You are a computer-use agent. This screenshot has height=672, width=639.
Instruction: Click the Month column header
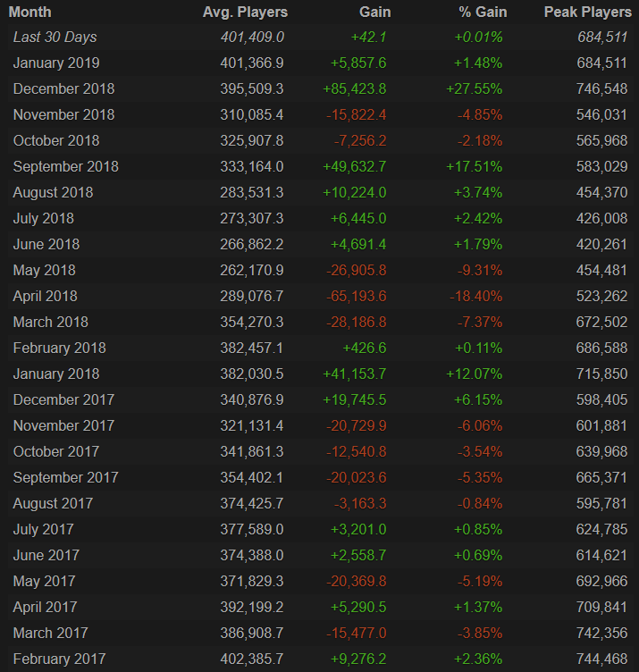click(x=30, y=12)
